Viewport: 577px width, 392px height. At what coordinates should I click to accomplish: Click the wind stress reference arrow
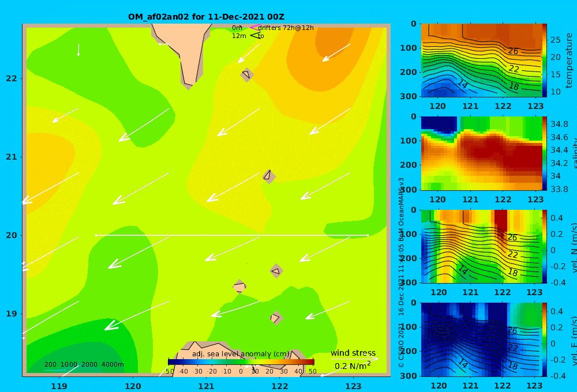(354, 359)
